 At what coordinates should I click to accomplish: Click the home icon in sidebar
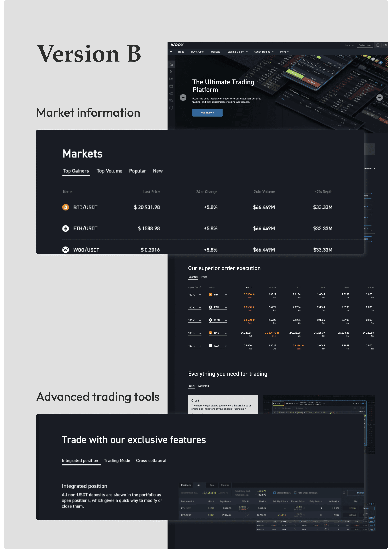(x=171, y=64)
